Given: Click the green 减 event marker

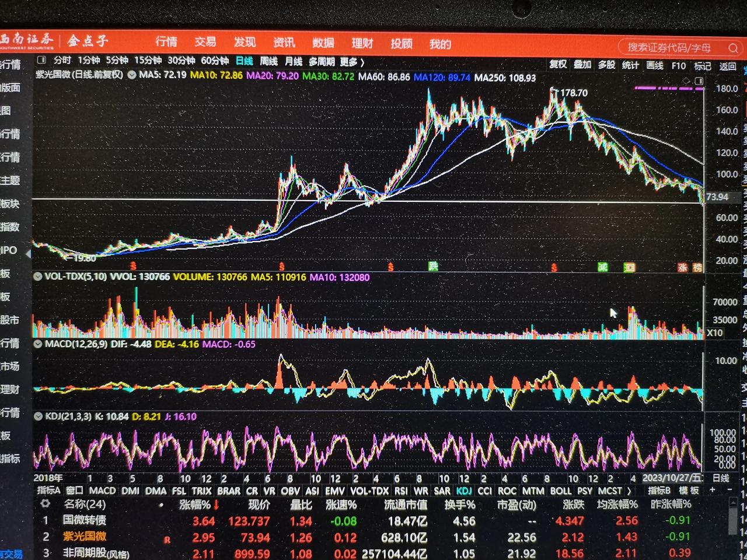Looking at the screenshot, I should [x=603, y=267].
